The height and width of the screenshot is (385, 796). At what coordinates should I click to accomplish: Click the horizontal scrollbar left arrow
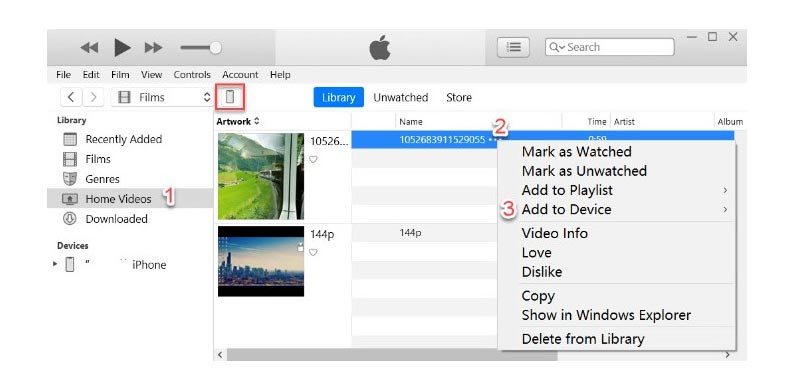coord(220,355)
